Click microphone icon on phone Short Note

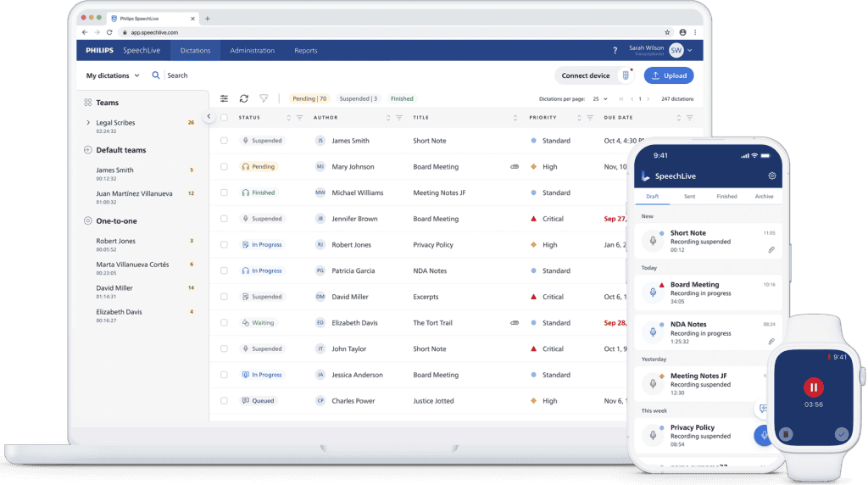click(x=653, y=241)
